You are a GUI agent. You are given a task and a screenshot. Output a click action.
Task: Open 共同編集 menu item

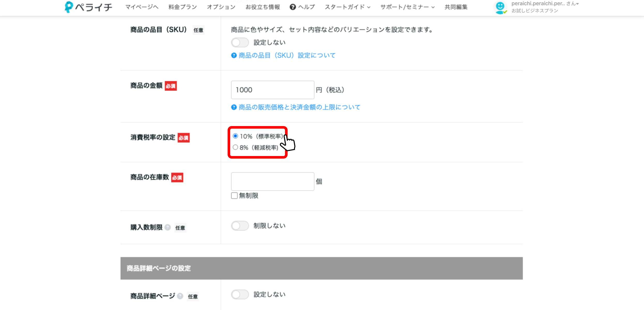(x=456, y=7)
